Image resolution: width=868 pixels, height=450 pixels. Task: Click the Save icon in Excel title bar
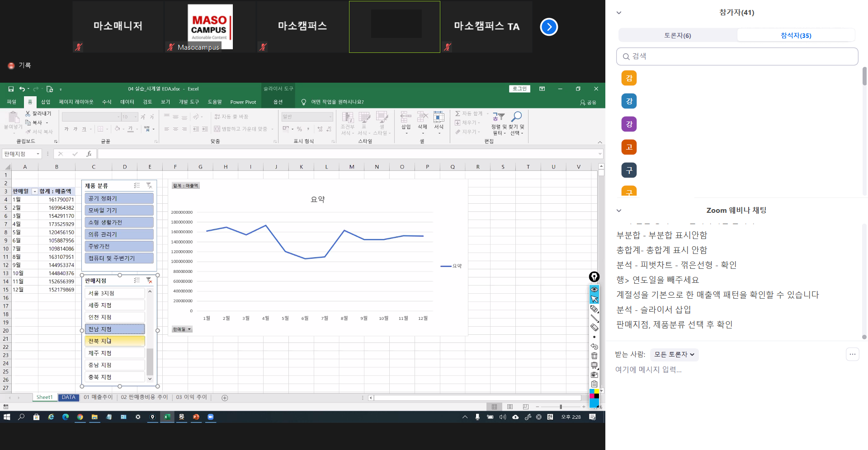pyautogui.click(x=11, y=89)
